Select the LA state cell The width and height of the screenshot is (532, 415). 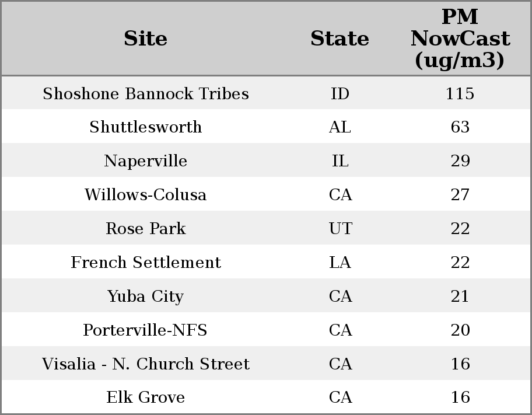[x=339, y=263]
